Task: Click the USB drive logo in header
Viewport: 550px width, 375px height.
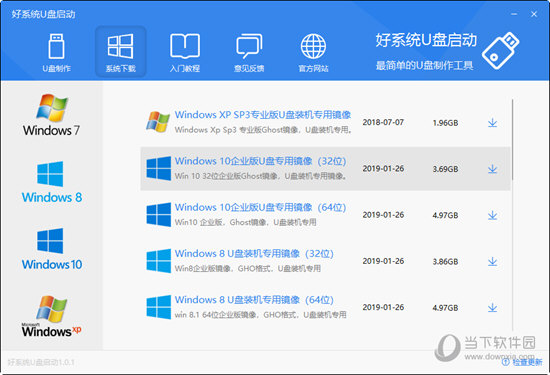Action: 501,51
